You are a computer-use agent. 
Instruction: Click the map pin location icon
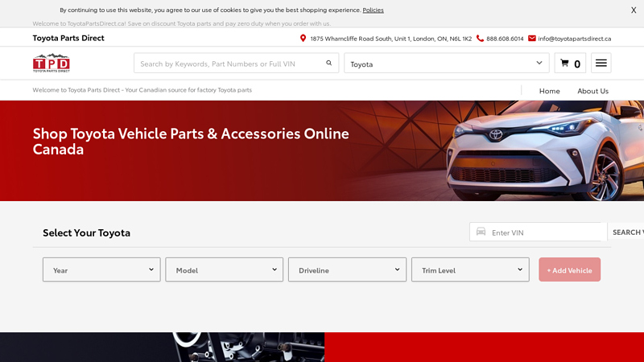pos(303,38)
